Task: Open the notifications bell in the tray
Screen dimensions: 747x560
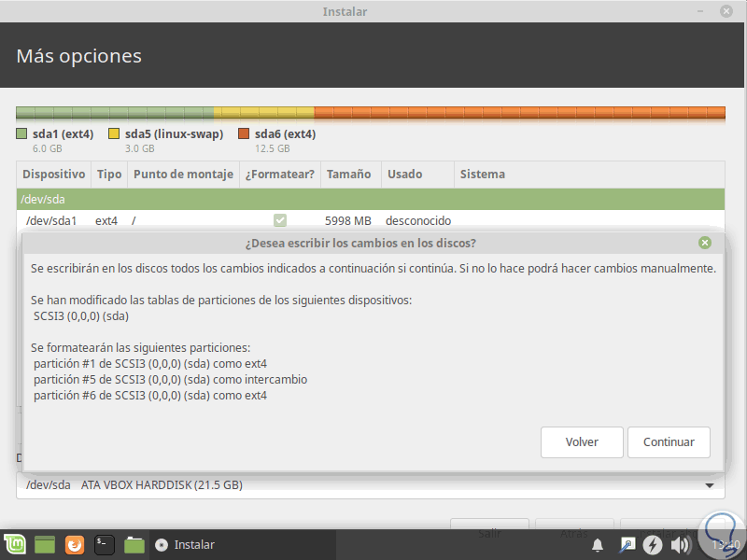Action: (x=598, y=545)
